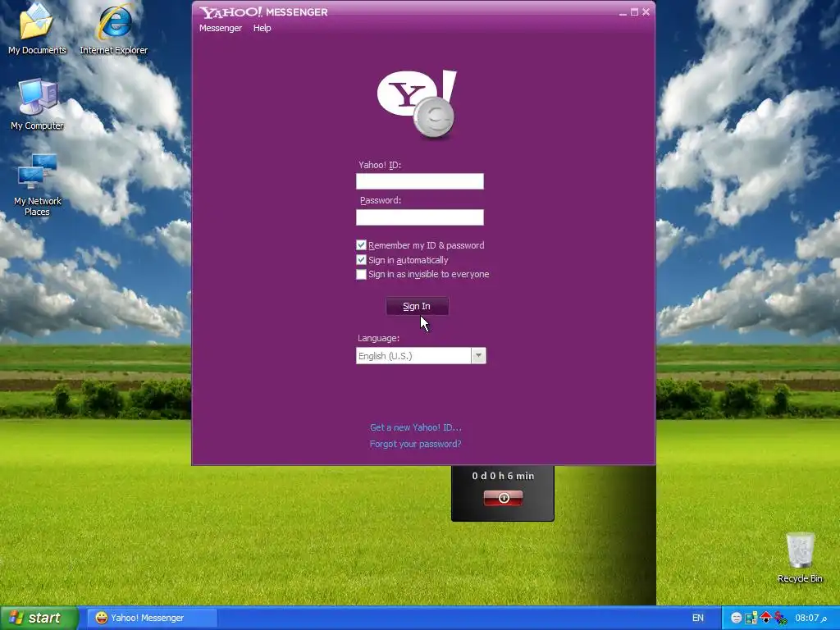
Task: Click the red arrow tray icon
Action: 765,617
